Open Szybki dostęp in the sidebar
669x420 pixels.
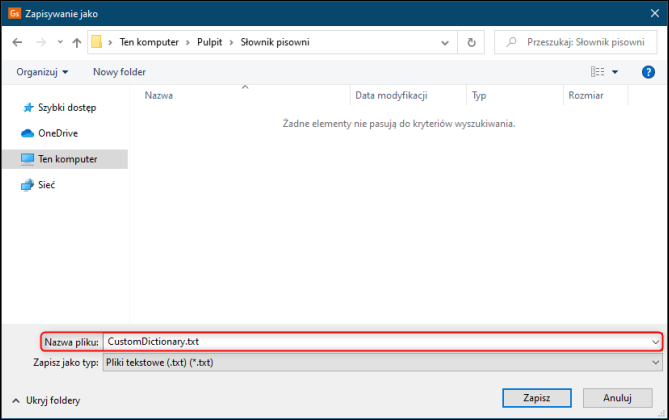tap(67, 108)
